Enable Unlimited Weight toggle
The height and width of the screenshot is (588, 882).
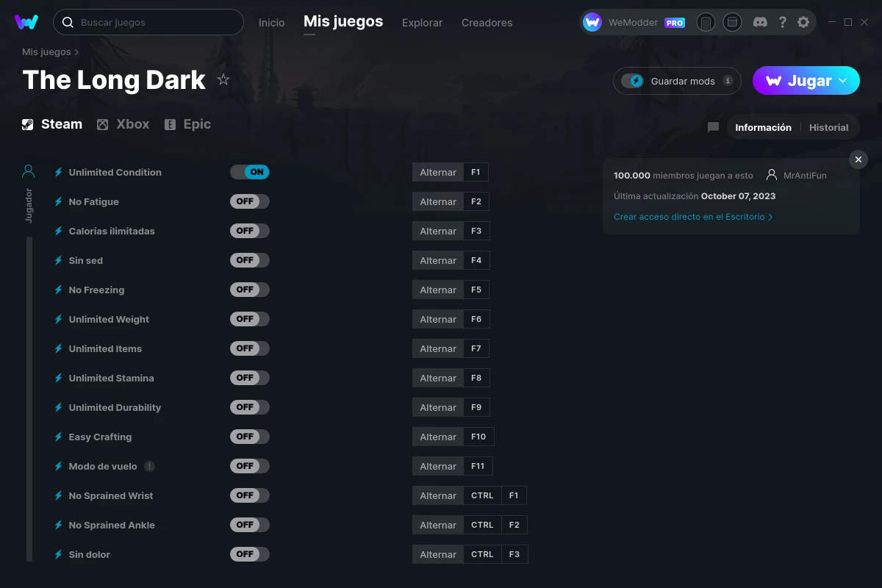click(x=250, y=319)
